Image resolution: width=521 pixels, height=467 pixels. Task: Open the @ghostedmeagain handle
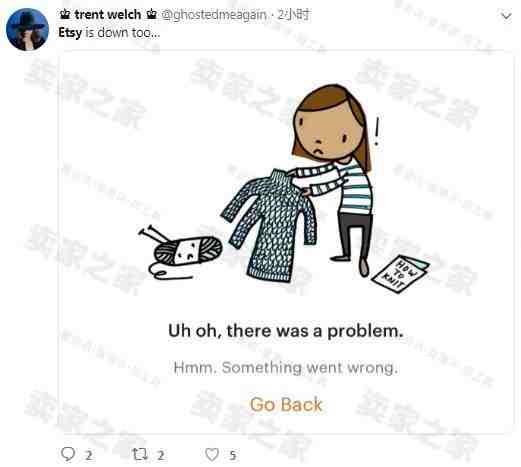click(x=214, y=15)
